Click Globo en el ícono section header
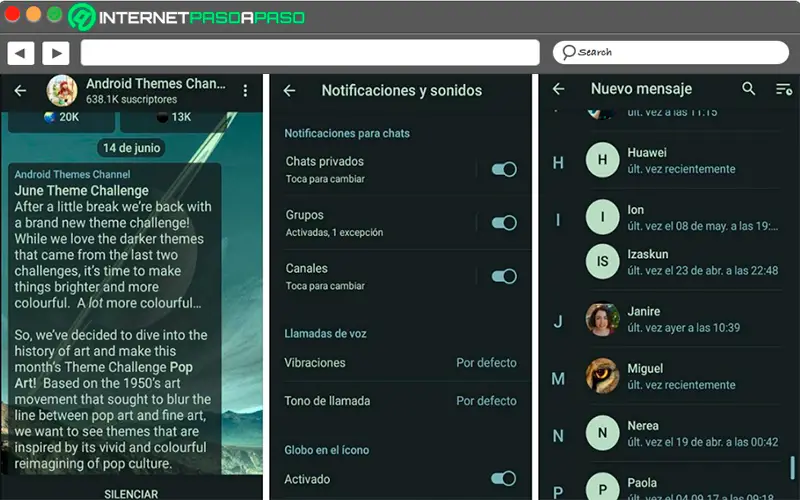 coord(327,450)
